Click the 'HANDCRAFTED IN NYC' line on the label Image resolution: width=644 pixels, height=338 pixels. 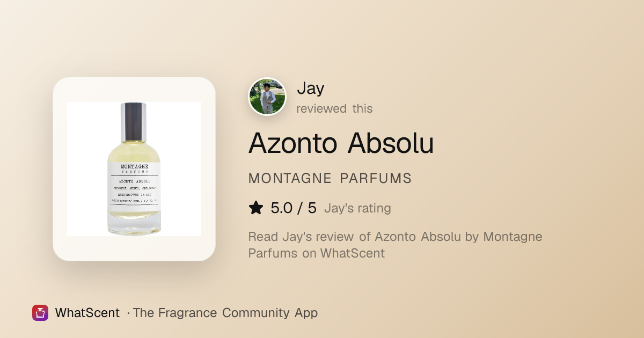pyautogui.click(x=134, y=194)
